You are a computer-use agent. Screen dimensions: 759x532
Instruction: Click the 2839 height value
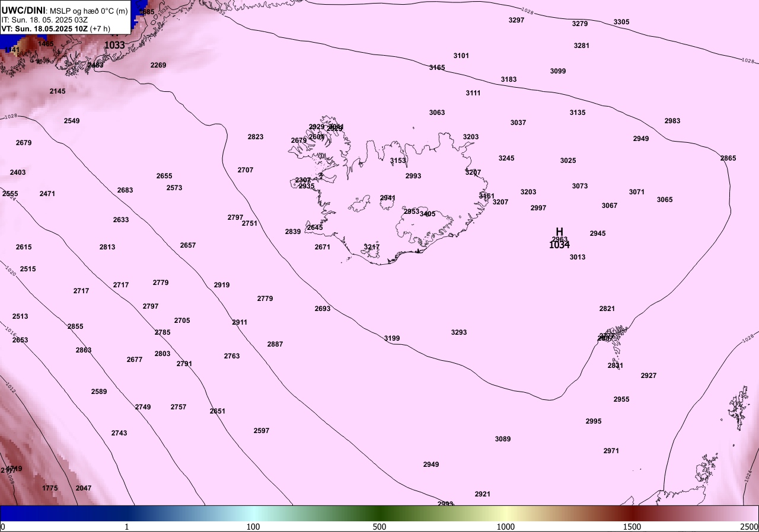293,232
